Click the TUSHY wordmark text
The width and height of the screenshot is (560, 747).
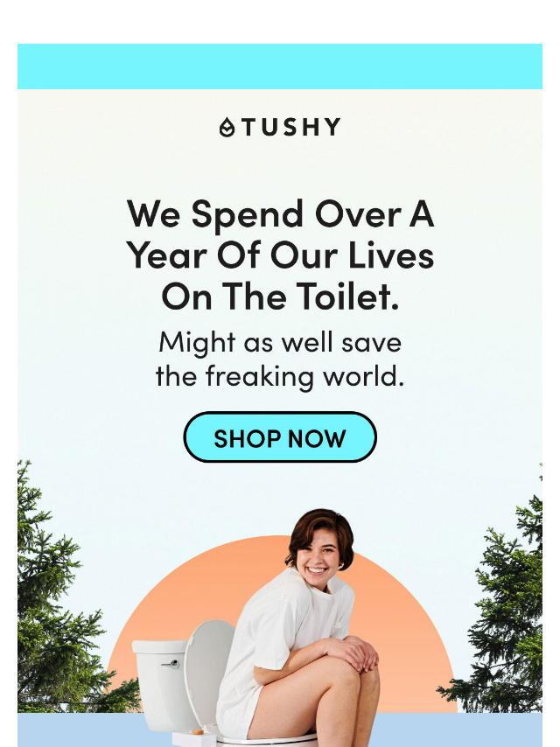(290, 127)
